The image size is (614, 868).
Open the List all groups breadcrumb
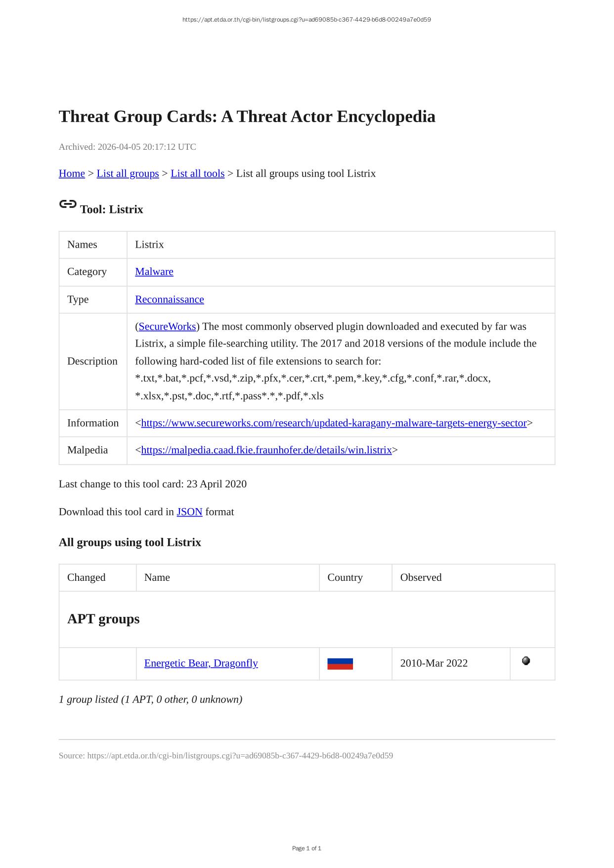coord(128,174)
